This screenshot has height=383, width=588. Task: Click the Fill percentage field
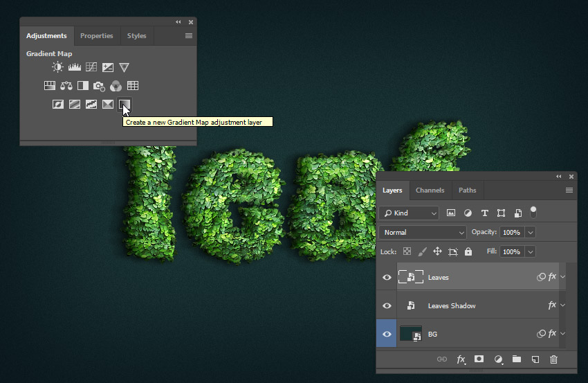(512, 251)
